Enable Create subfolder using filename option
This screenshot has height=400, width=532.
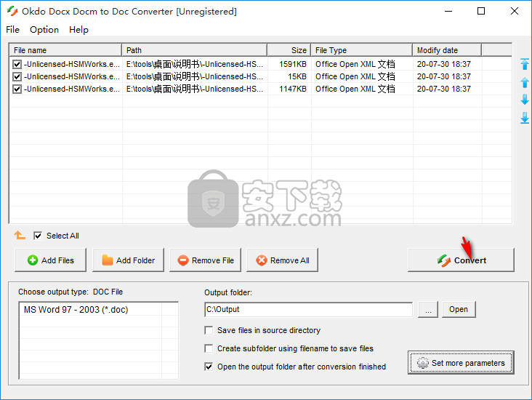(209, 348)
